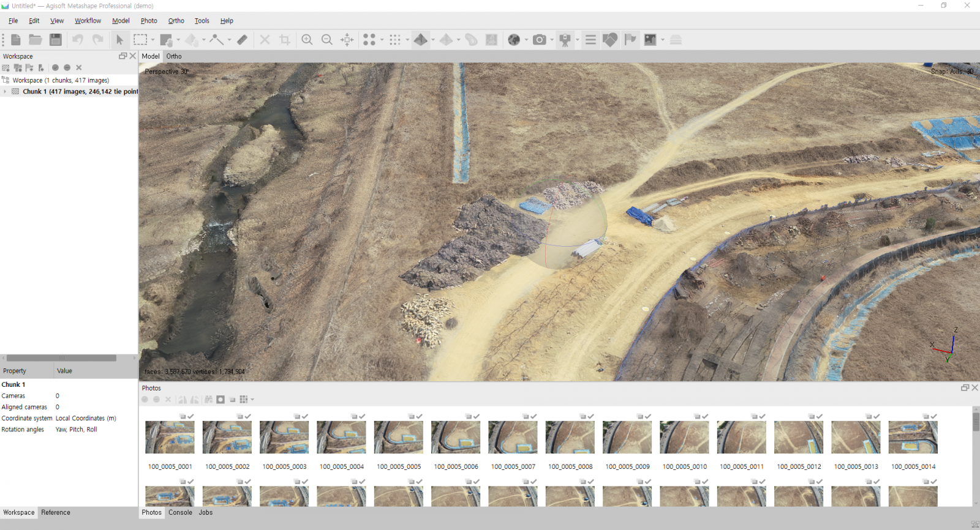Switch to the Ortho view tab
The image size is (980, 530).
174,56
